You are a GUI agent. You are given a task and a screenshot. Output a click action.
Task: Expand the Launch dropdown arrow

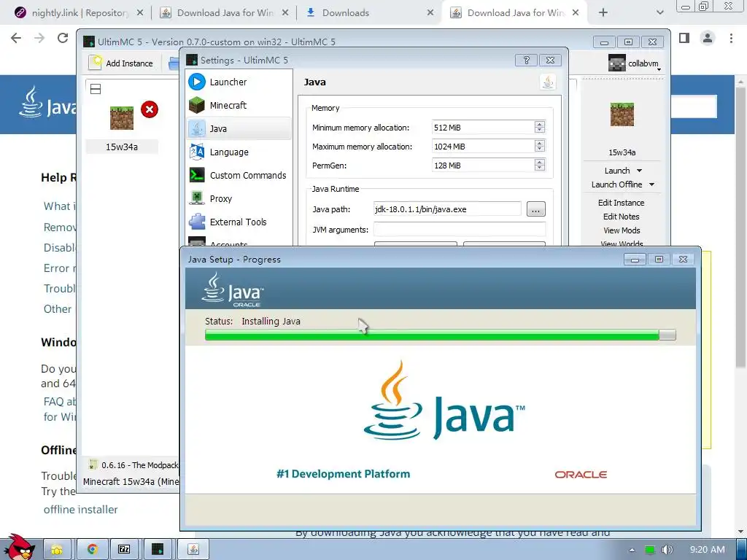click(x=639, y=171)
